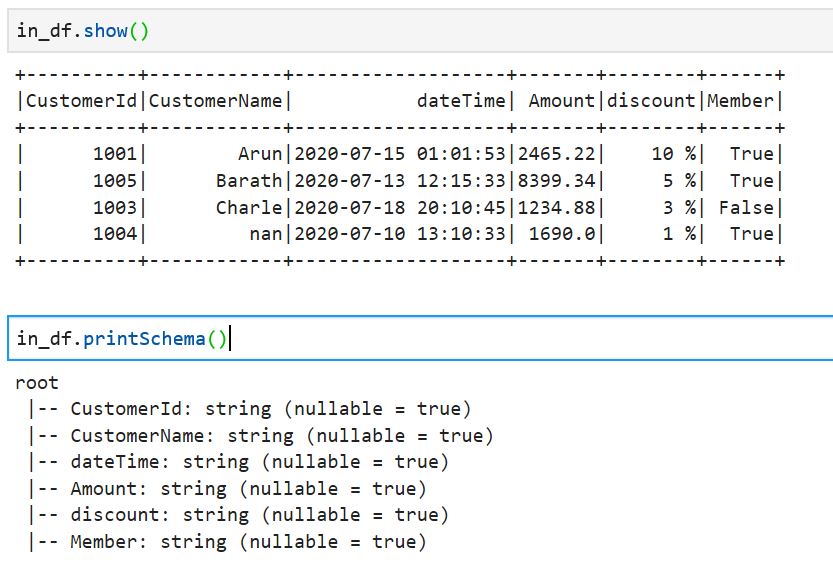Screen dimensions: 833x569
Task: Click datetime 2020-07-13 12:15:33
Action: (x=400, y=181)
